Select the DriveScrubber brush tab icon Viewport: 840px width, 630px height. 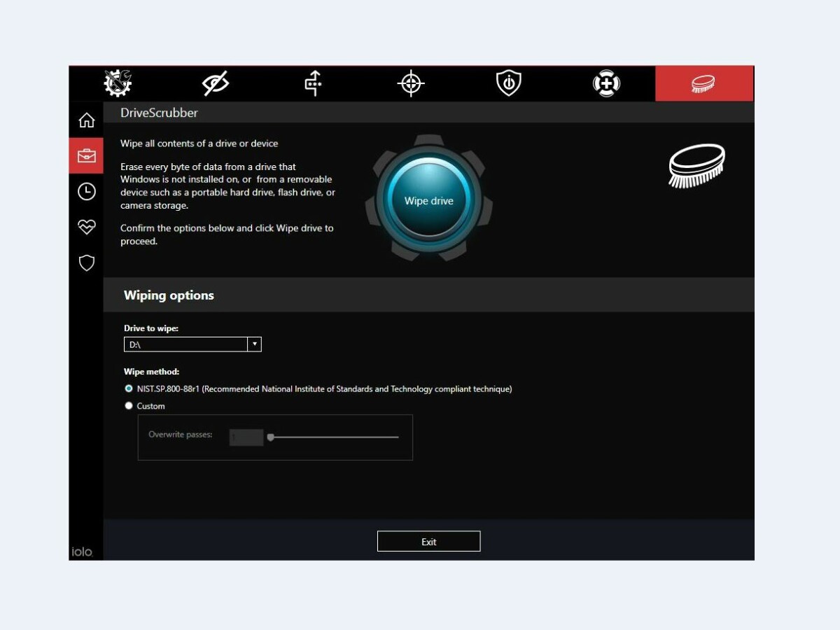(x=703, y=84)
